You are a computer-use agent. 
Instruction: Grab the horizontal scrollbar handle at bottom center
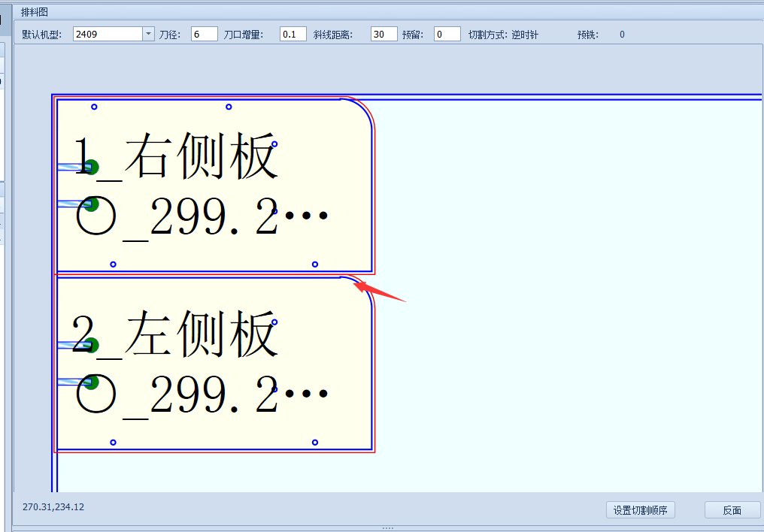(388, 528)
